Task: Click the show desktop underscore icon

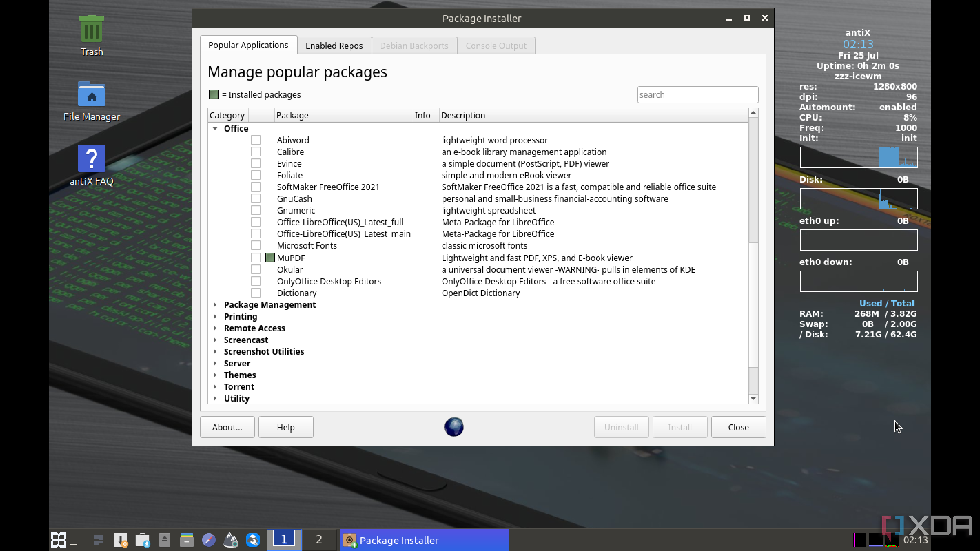Action: [x=74, y=544]
